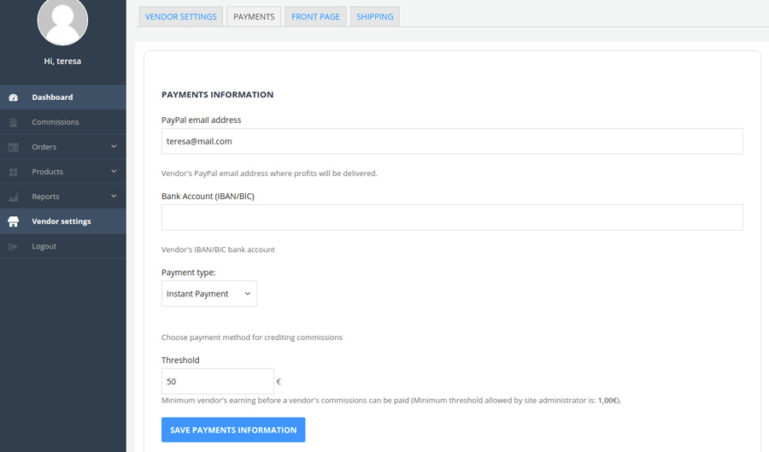Click the Commissions document icon
The height and width of the screenshot is (452, 769).
13,123
